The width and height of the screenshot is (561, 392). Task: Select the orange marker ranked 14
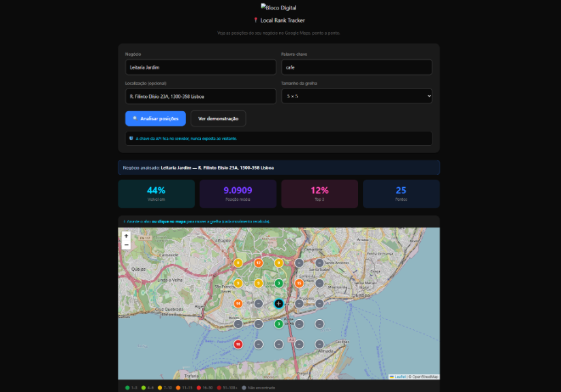click(x=238, y=304)
